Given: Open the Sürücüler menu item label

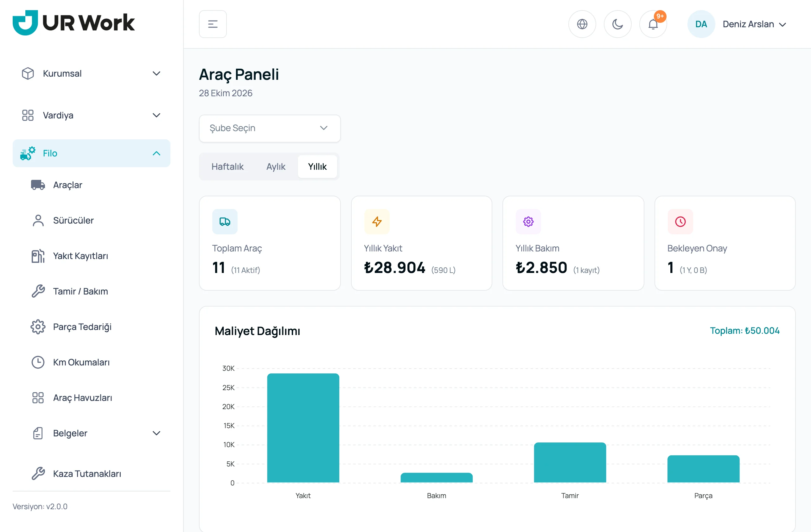Looking at the screenshot, I should click(73, 220).
